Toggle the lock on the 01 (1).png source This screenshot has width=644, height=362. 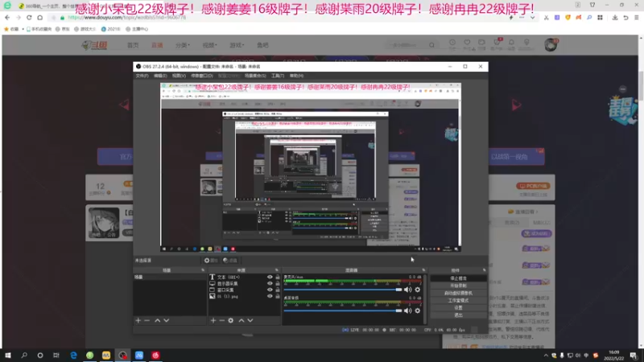278,296
